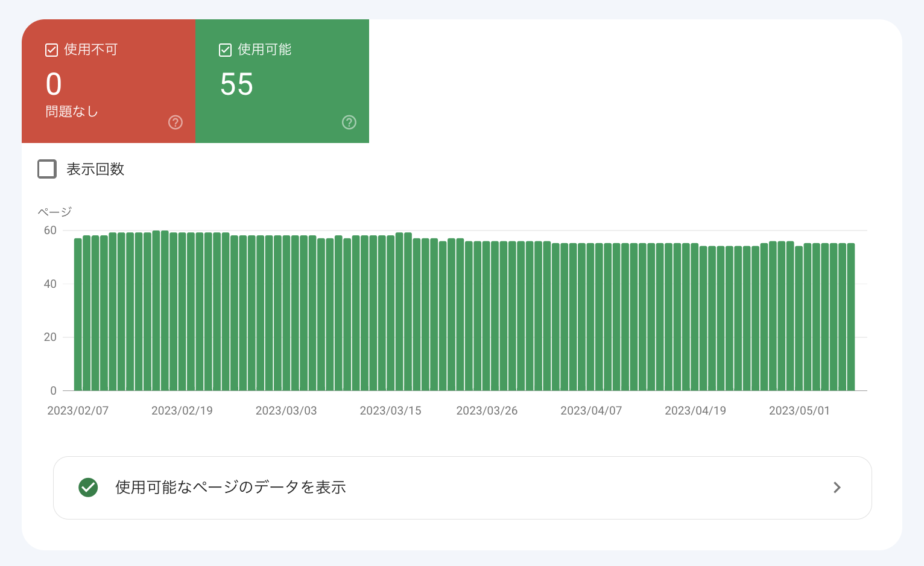Screen dimensions: 924x566
Task: Click chevron arrow on data row
Action: click(837, 488)
